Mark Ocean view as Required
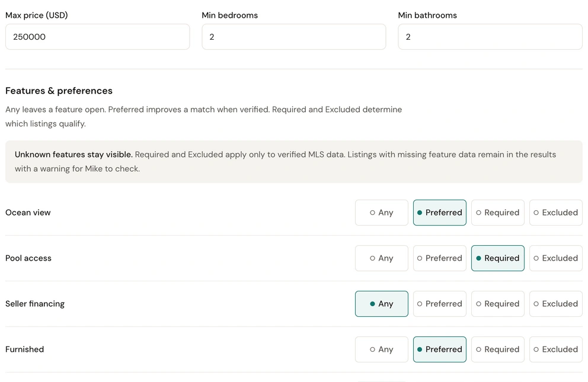The image size is (588, 382). pyautogui.click(x=498, y=213)
